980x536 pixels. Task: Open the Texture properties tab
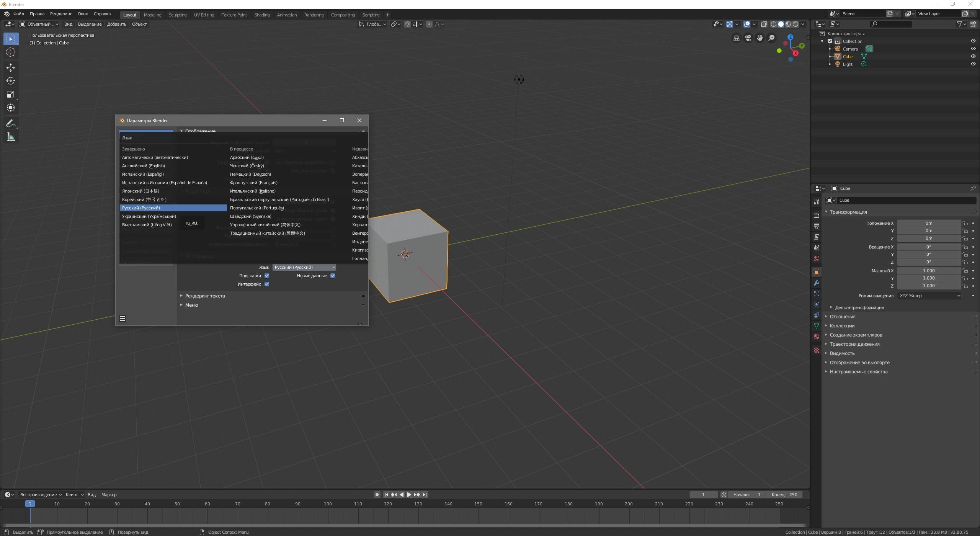pyautogui.click(x=816, y=350)
